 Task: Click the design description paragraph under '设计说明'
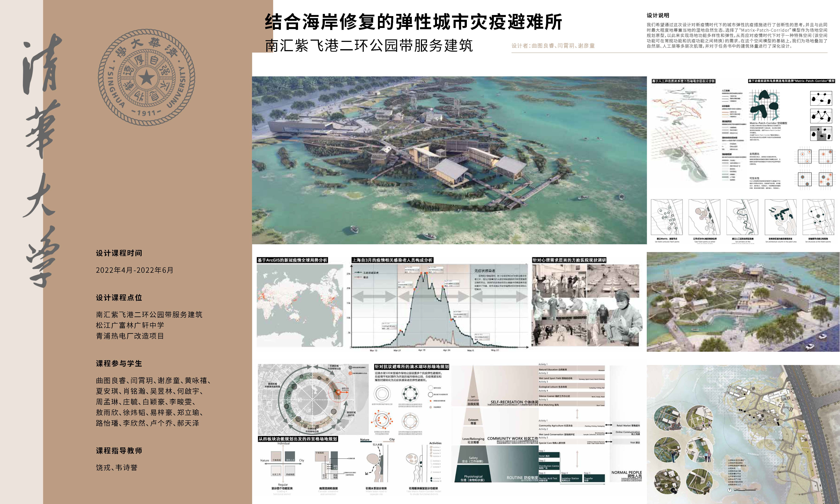point(737,35)
